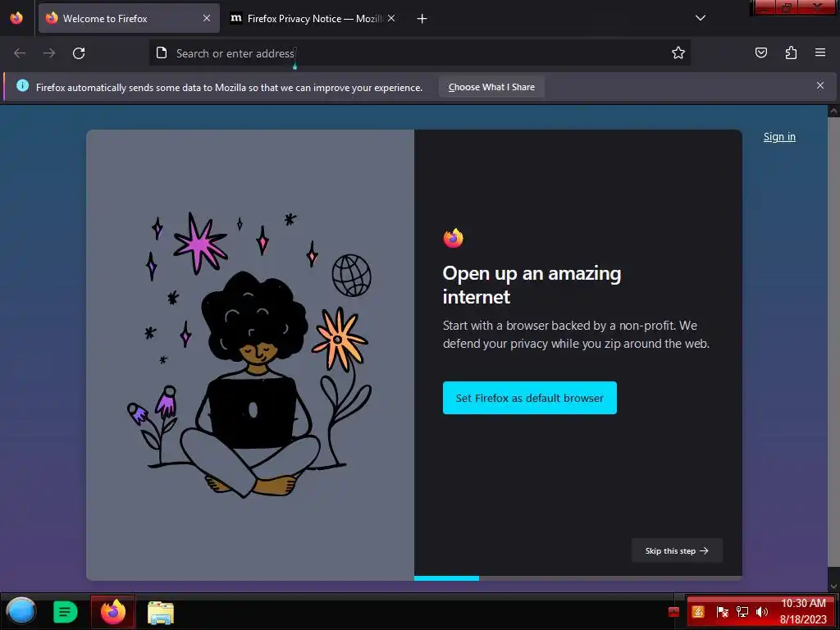Go back with the back arrow
The image size is (840, 630).
click(x=20, y=53)
